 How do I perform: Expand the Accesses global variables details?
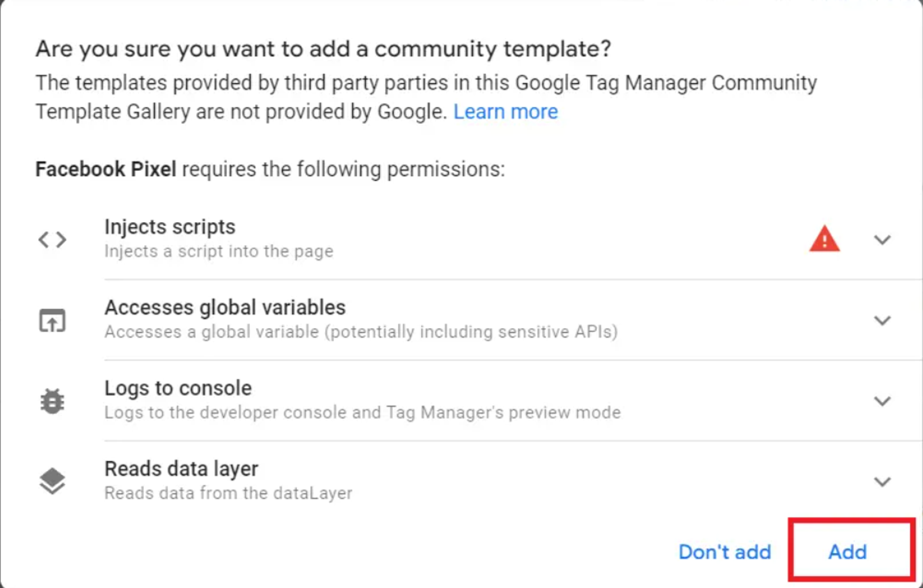[883, 320]
